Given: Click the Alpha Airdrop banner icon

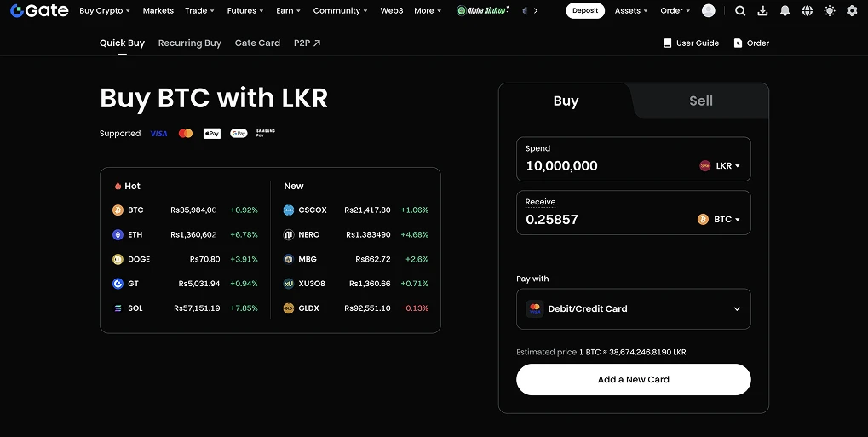Looking at the screenshot, I should pyautogui.click(x=482, y=10).
